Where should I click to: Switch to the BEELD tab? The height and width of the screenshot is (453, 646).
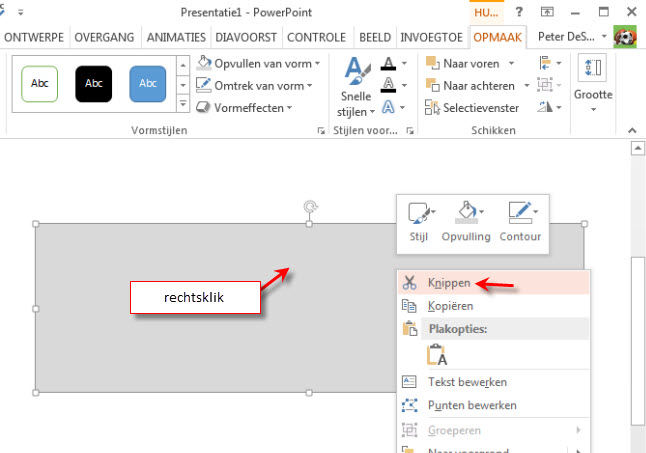point(375,37)
